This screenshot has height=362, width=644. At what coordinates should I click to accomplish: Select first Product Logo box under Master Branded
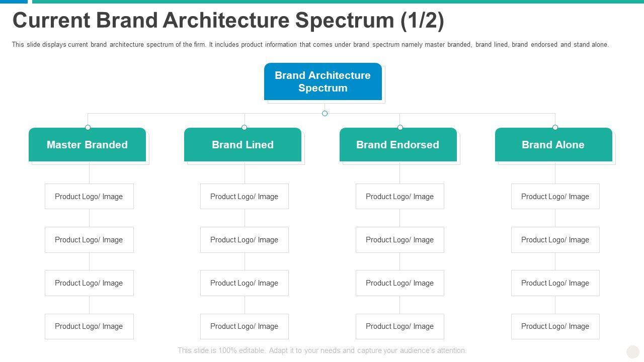(x=89, y=197)
